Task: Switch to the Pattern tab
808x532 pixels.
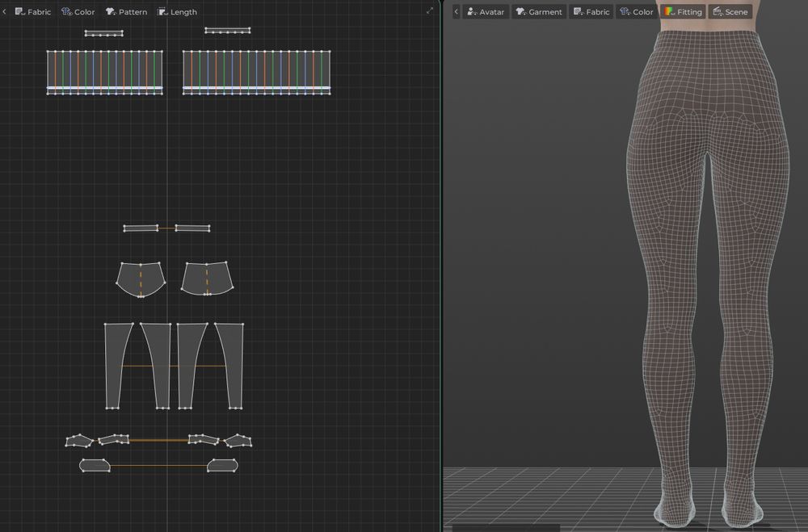Action: pyautogui.click(x=126, y=11)
